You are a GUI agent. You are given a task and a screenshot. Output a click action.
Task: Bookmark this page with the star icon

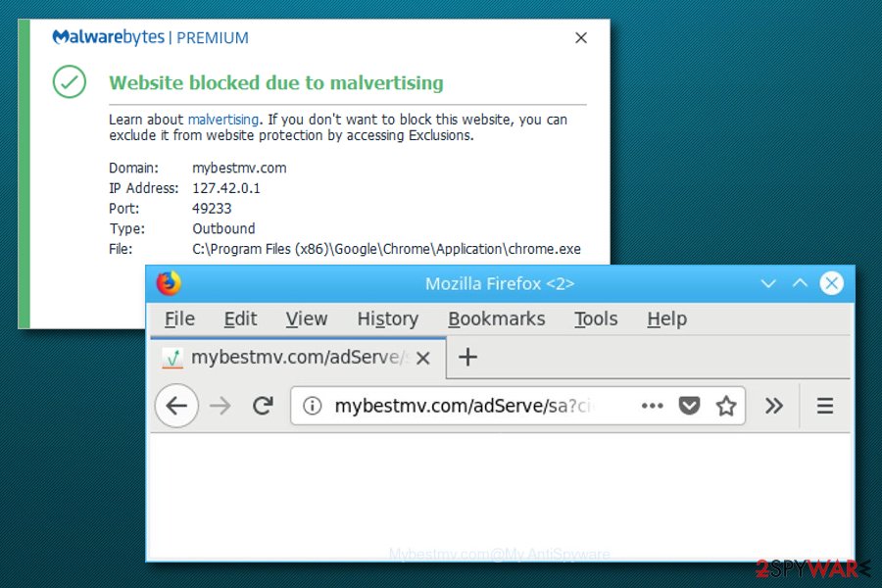pos(726,406)
